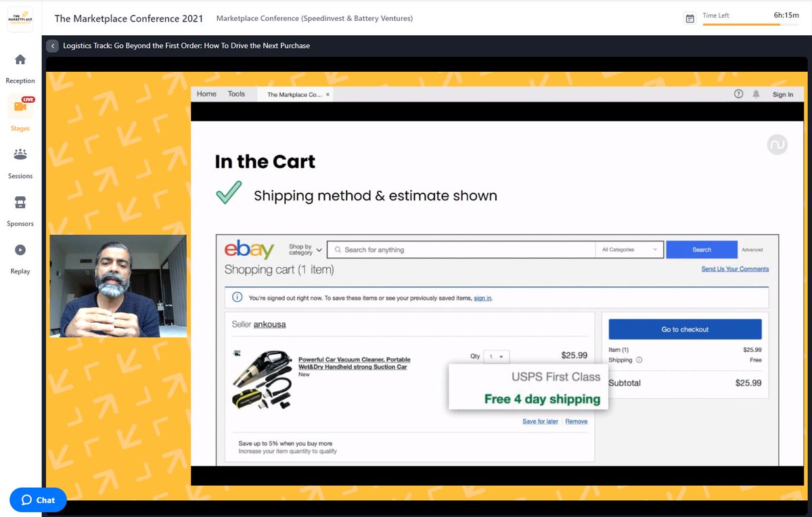Screen dimensions: 812x517
Task: Open the All Categories dropdown
Action: 629,250
